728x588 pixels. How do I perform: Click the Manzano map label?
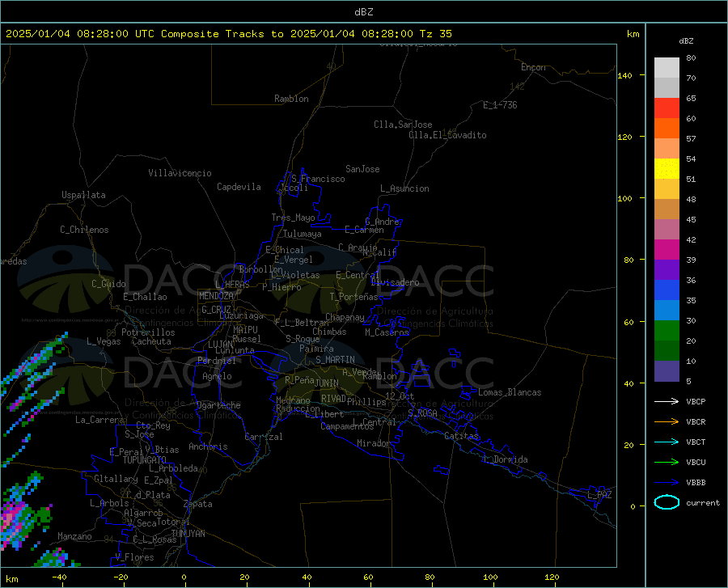(74, 536)
